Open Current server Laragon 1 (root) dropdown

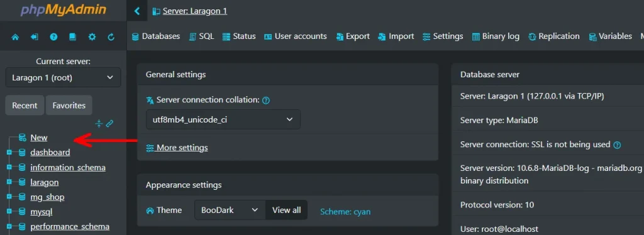(x=63, y=77)
